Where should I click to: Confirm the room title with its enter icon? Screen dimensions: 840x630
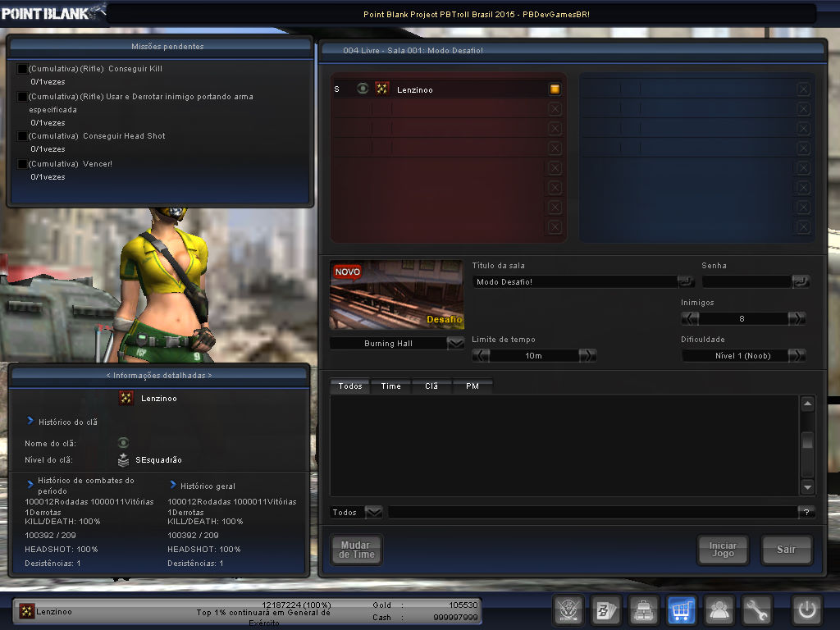685,281
